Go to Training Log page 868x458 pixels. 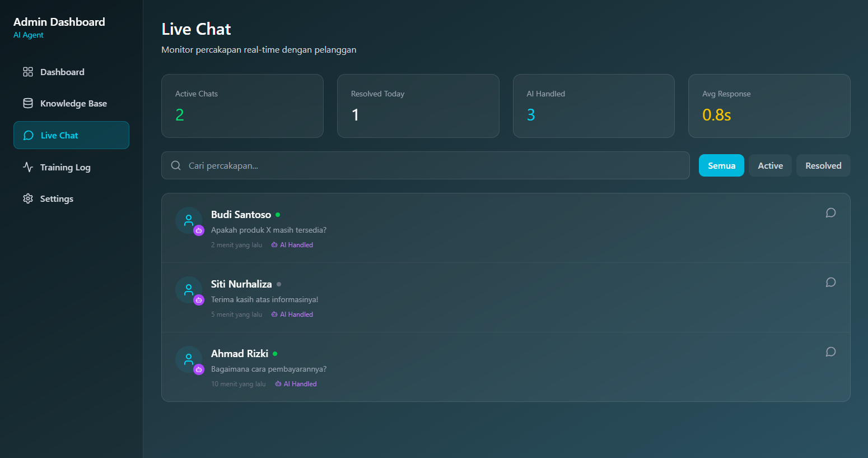pyautogui.click(x=65, y=168)
